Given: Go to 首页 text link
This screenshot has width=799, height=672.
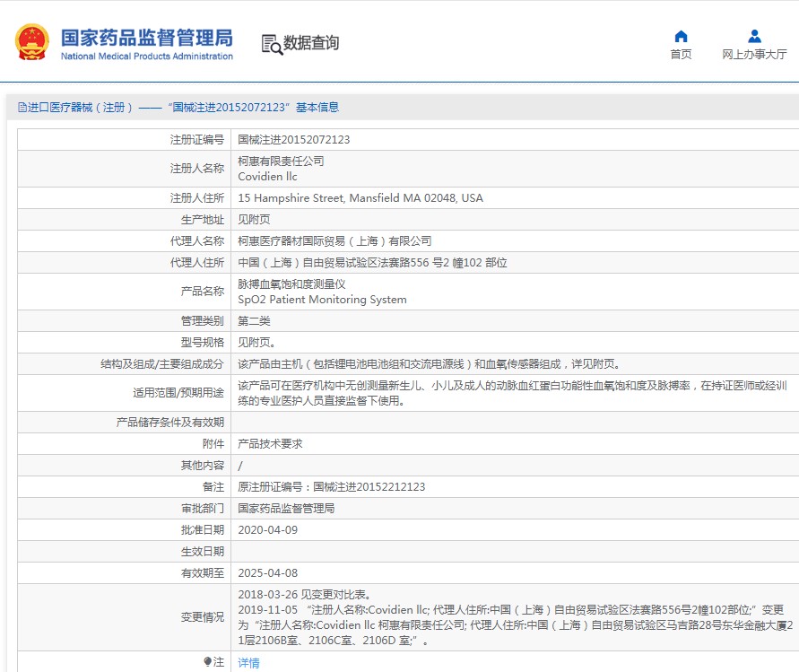Looking at the screenshot, I should [x=681, y=54].
